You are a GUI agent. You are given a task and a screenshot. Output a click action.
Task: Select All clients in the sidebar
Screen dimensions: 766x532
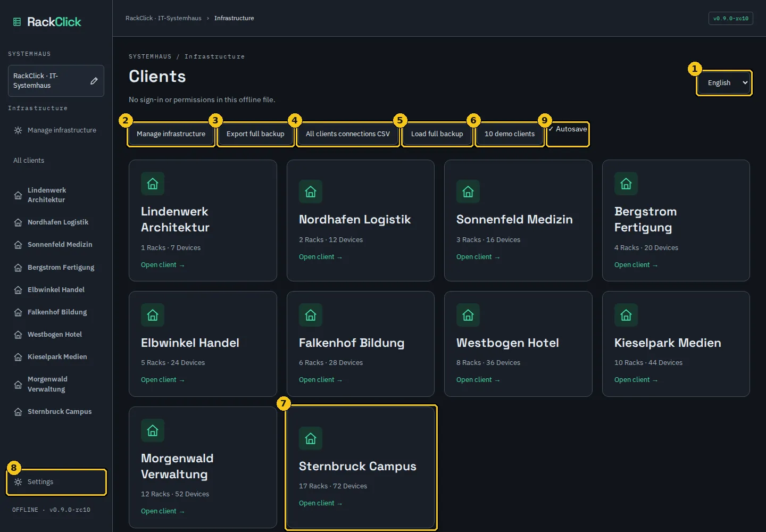pyautogui.click(x=56, y=161)
